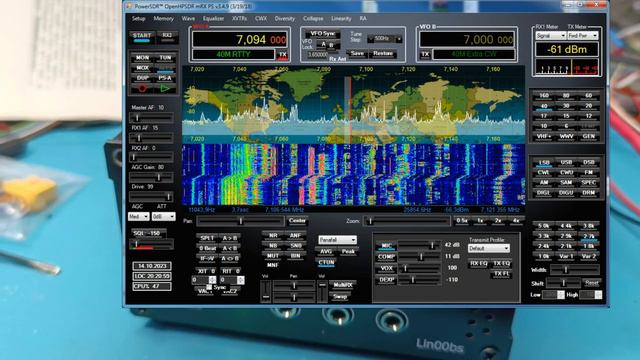The width and height of the screenshot is (640, 360).
Task: Toggle the MultiRX button
Action: point(343,285)
